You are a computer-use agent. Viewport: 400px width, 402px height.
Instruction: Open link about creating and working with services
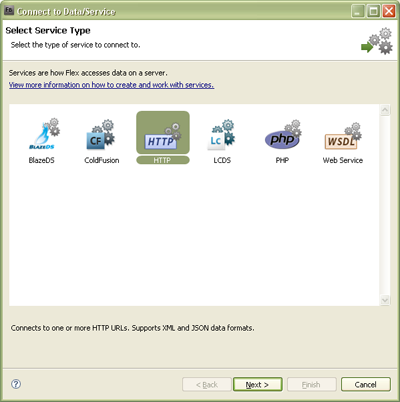[x=111, y=85]
